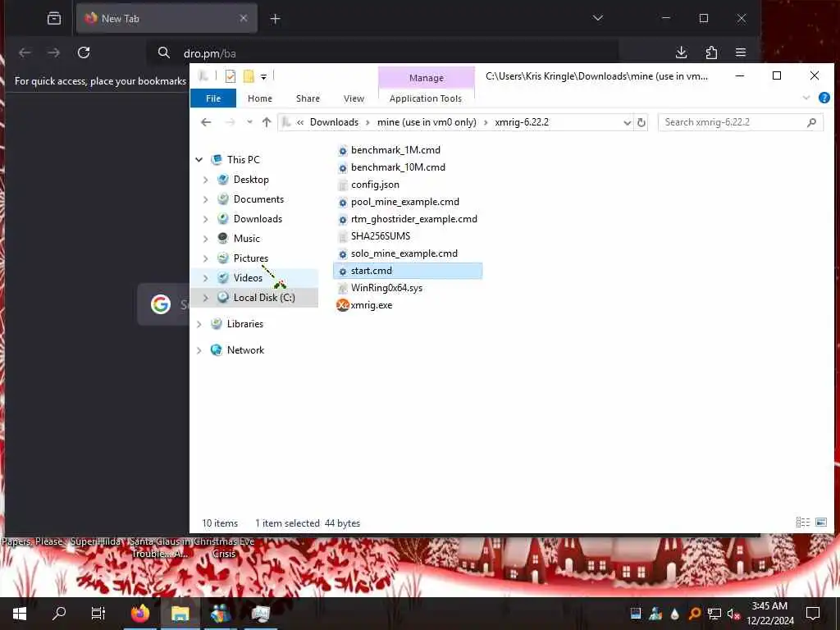Viewport: 840px width, 630px height.
Task: Open the notification center icon
Action: click(x=813, y=614)
